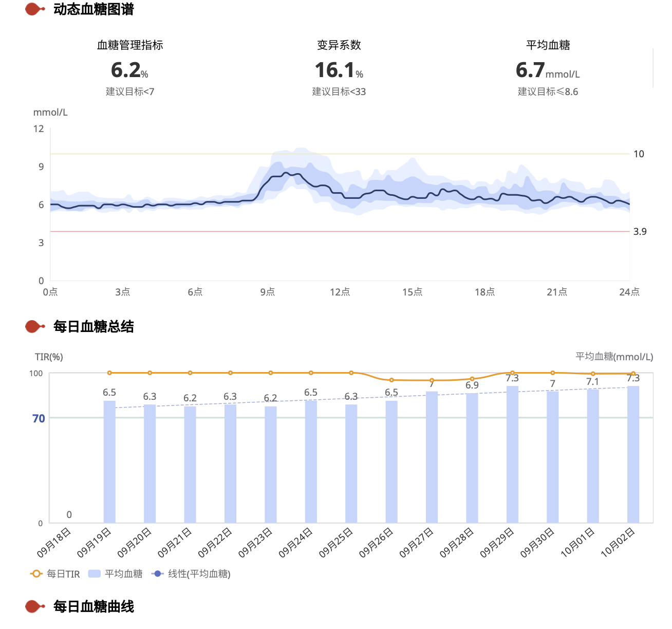Click the TIR data point for 09月28日
Image resolution: width=672 pixels, height=629 pixels.
tap(472, 379)
